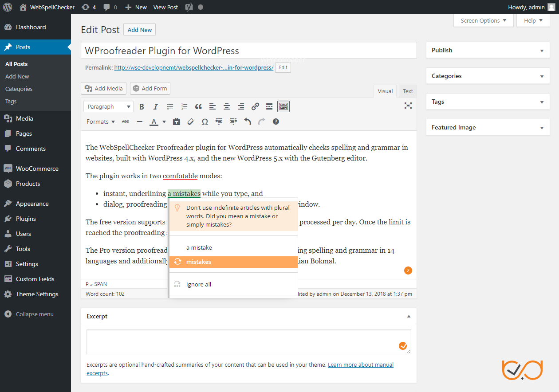The width and height of the screenshot is (559, 392).
Task: Edit the post permalink
Action: click(x=283, y=67)
